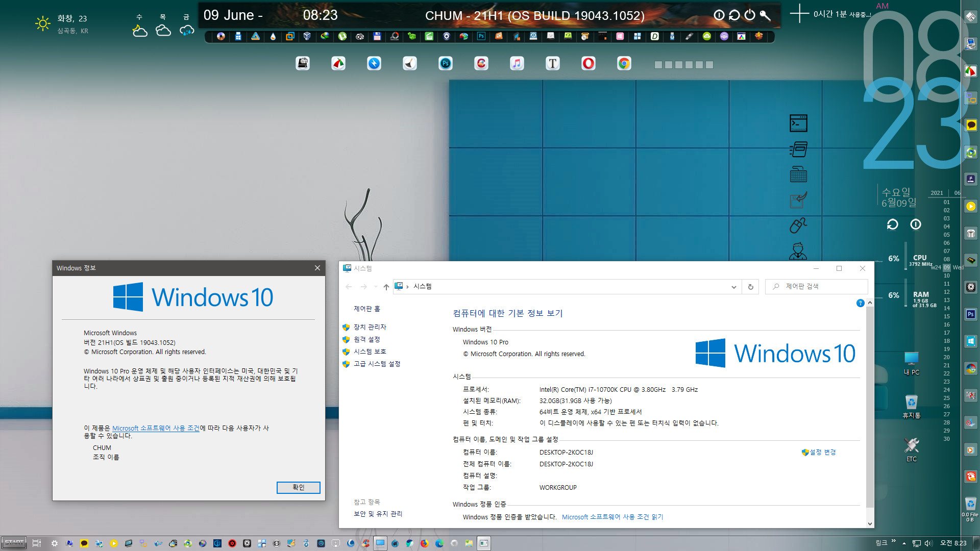The image size is (980, 551).
Task: Go up one level in System window
Action: pos(386,287)
